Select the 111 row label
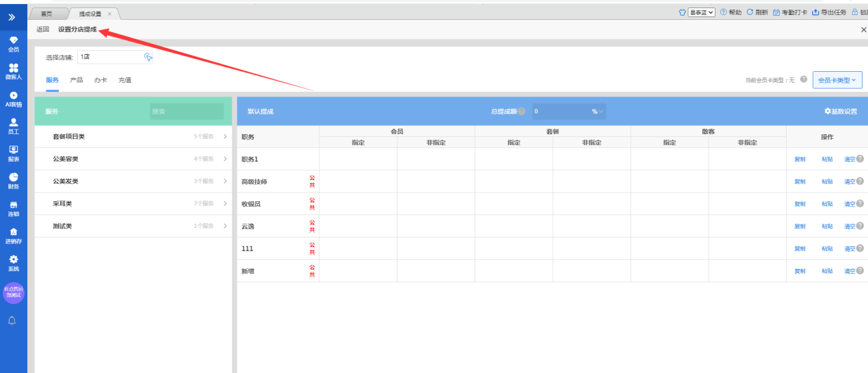 [248, 249]
